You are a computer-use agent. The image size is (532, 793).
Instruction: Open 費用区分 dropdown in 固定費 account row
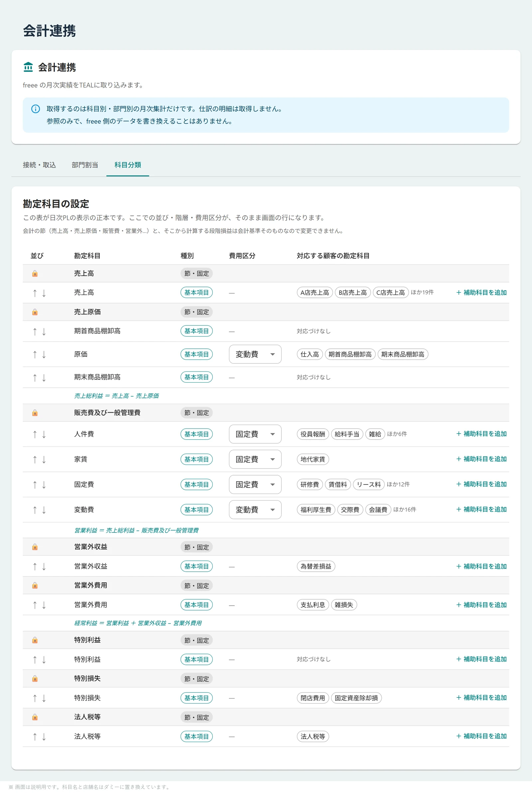click(x=255, y=485)
